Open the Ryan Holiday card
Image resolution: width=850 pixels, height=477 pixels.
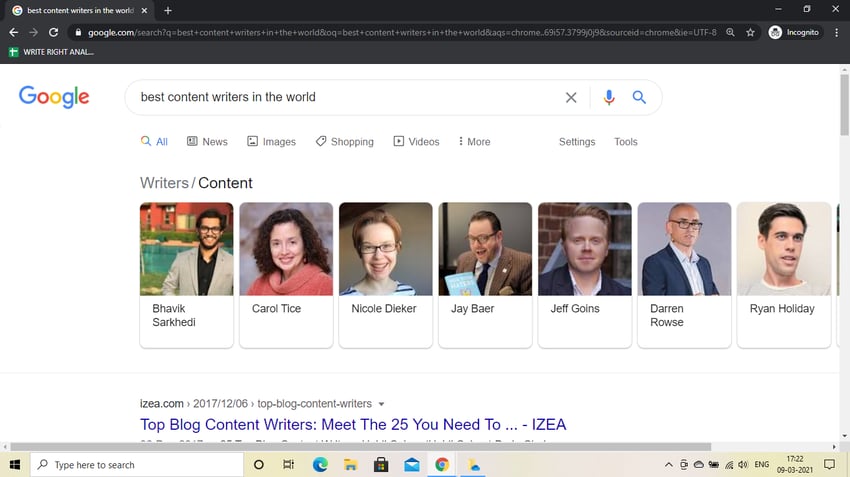pos(784,275)
